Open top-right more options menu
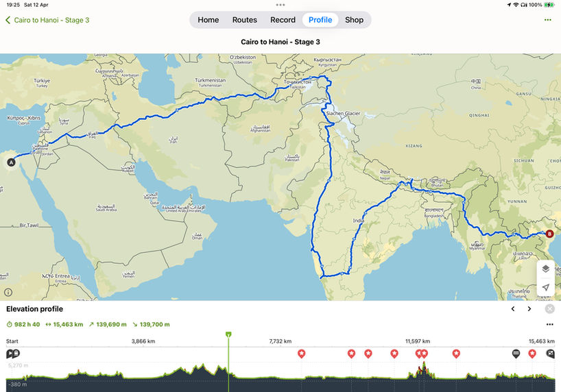The image size is (561, 392). coord(548,20)
